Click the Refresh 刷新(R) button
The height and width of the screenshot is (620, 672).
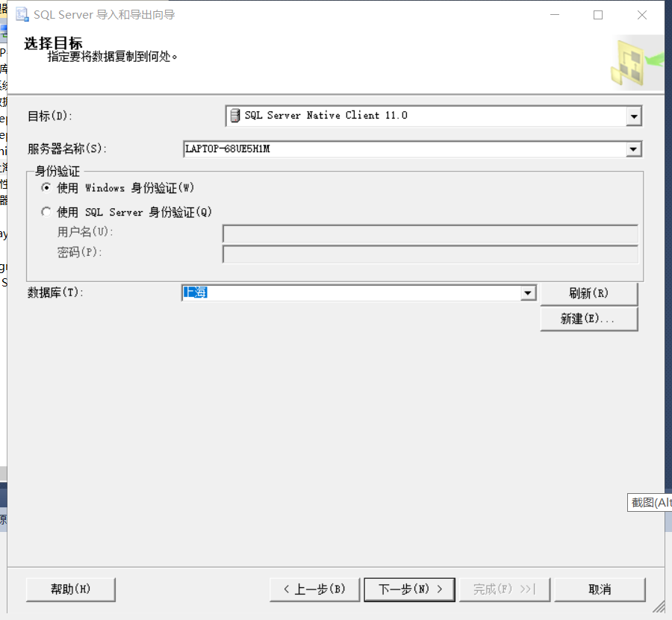(589, 293)
